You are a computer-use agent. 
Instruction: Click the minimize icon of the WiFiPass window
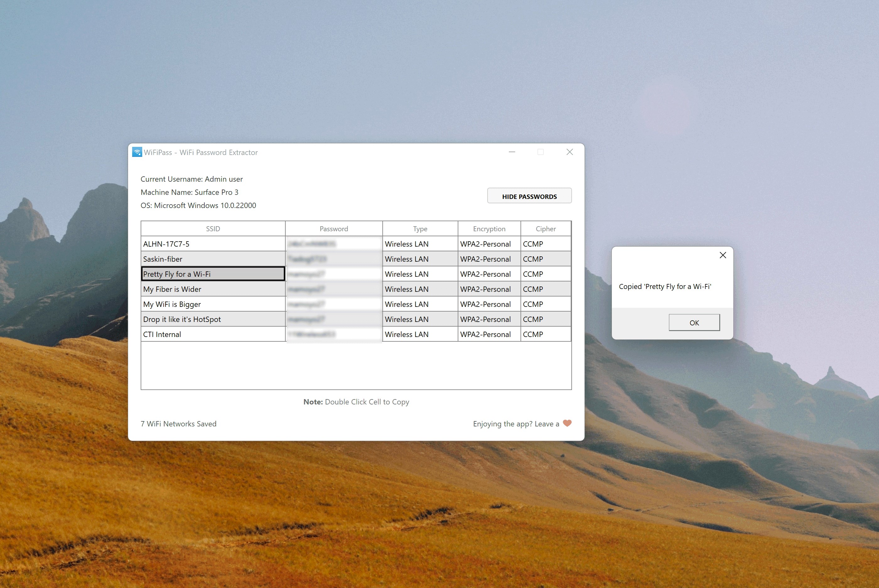coord(511,152)
